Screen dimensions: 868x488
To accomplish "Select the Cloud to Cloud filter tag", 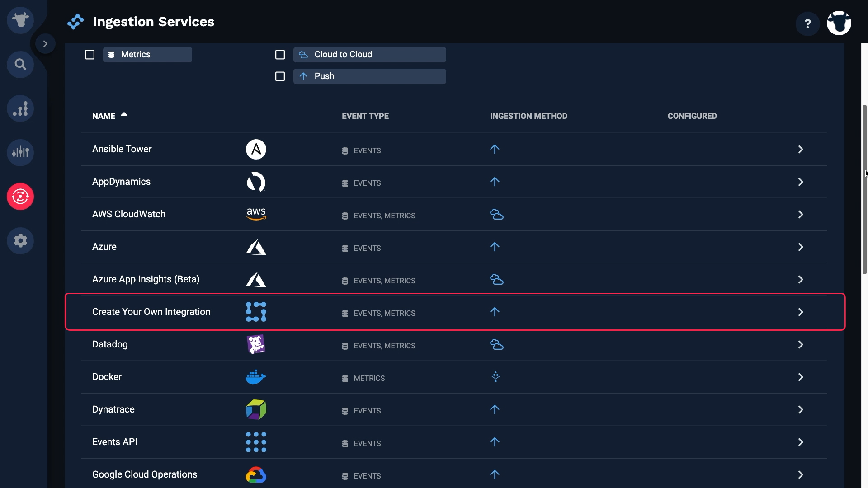I will point(369,55).
